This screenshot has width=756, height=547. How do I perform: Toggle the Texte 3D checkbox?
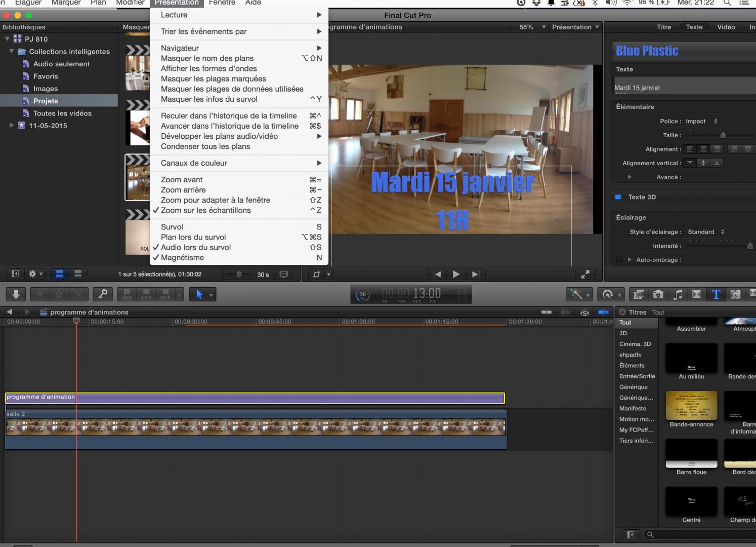click(x=618, y=197)
